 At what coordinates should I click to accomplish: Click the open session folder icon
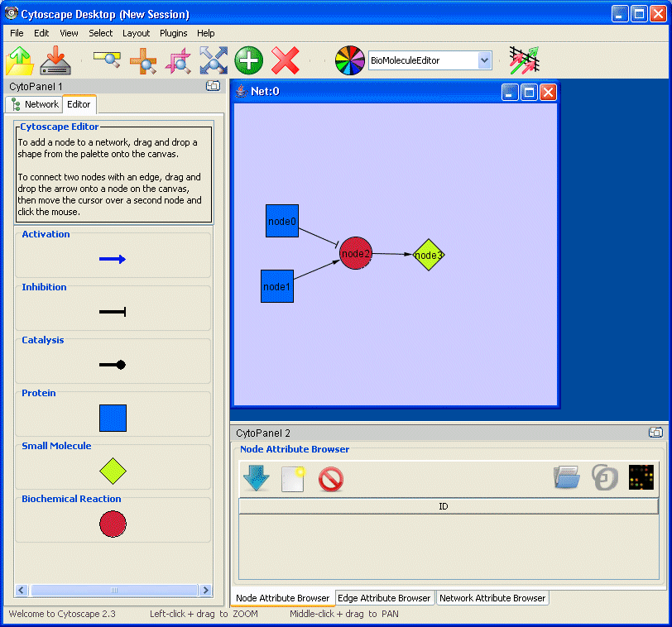click(x=20, y=60)
